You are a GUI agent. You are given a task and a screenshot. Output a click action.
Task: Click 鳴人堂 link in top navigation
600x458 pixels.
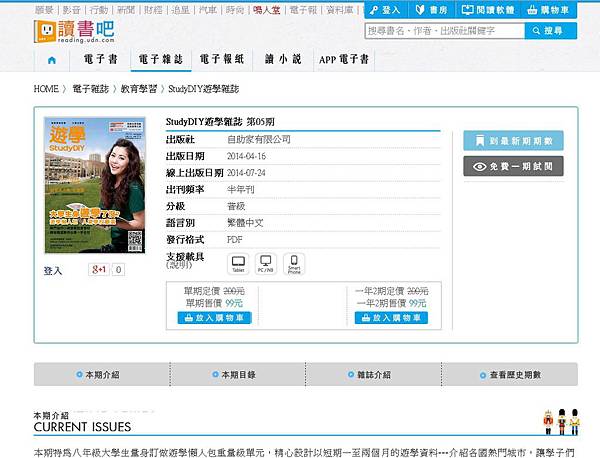[x=267, y=10]
